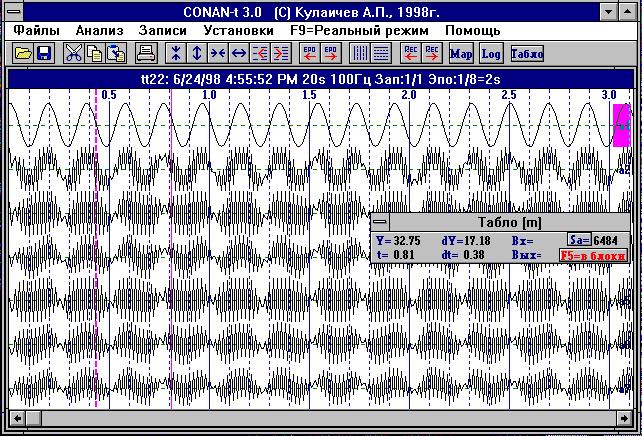Click the vertical compress arrows icon

pyautogui.click(x=175, y=53)
